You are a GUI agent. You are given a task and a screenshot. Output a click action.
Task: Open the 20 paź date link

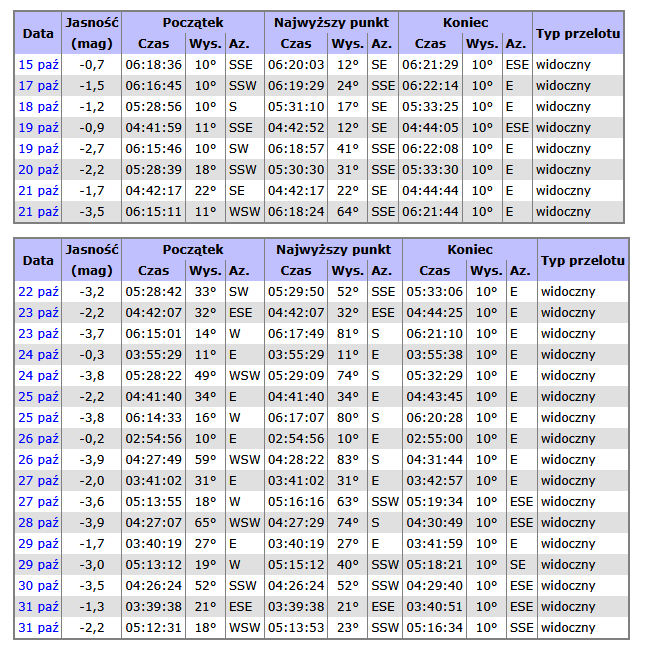coord(38,169)
